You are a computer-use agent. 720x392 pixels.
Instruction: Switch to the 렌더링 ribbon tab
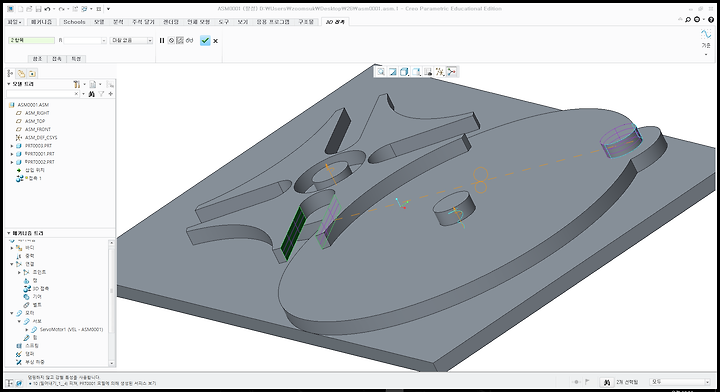tap(171, 22)
